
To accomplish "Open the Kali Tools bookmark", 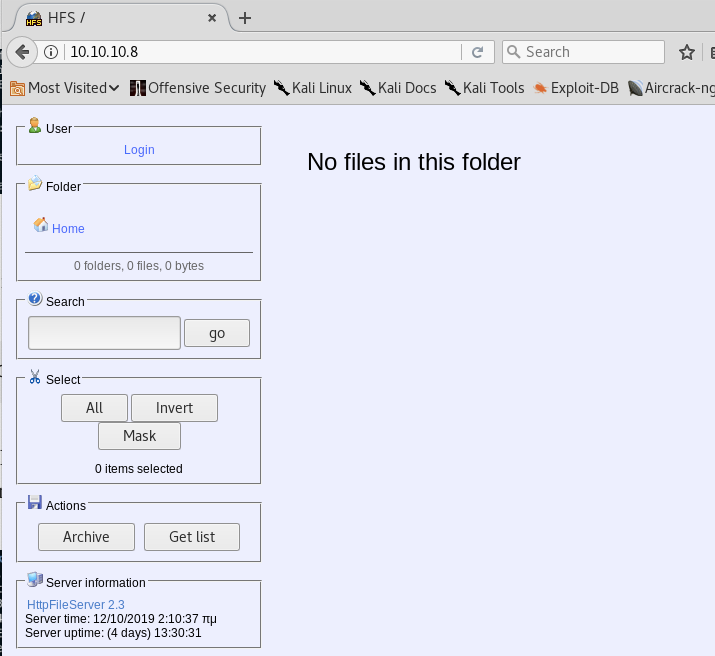I will point(485,88).
